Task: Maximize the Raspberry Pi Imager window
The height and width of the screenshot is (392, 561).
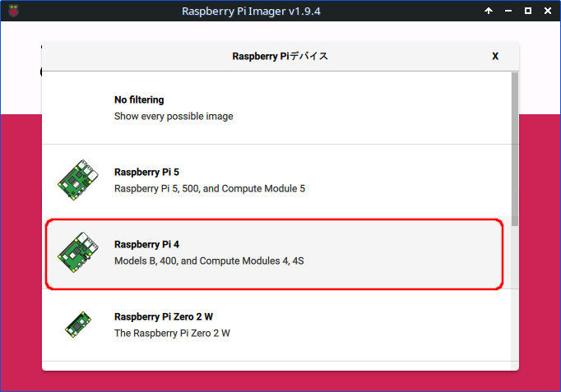Action: [x=528, y=11]
